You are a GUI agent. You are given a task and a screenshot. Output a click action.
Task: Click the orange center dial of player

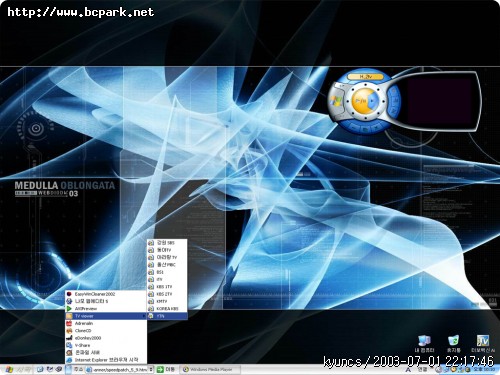click(x=365, y=100)
